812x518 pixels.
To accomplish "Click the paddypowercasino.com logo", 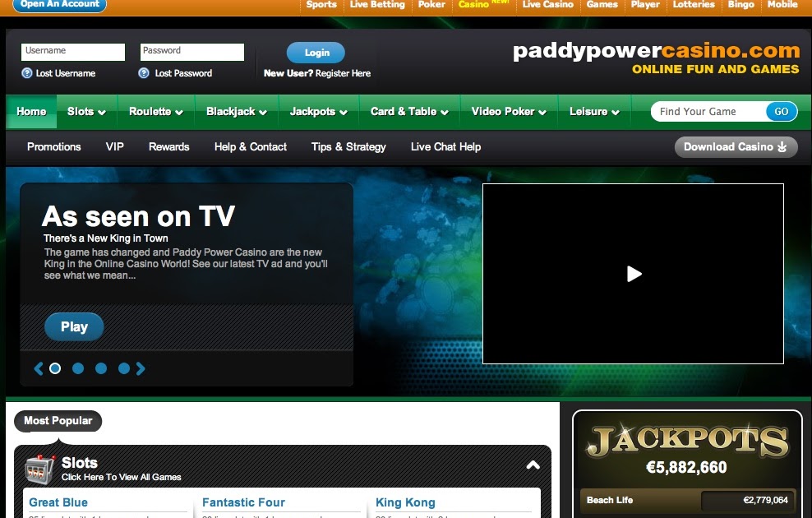I will pyautogui.click(x=656, y=51).
